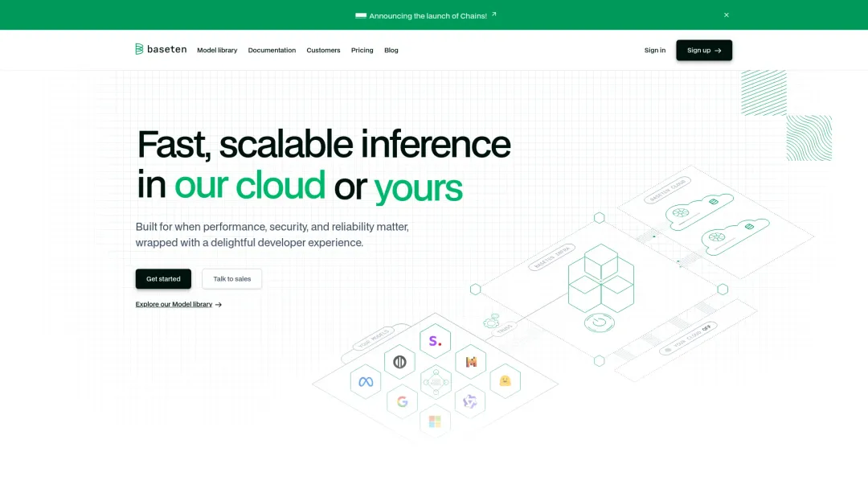Open the Chains launch announcement link
Image resolution: width=868 pixels, height=489 pixels.
tap(428, 16)
